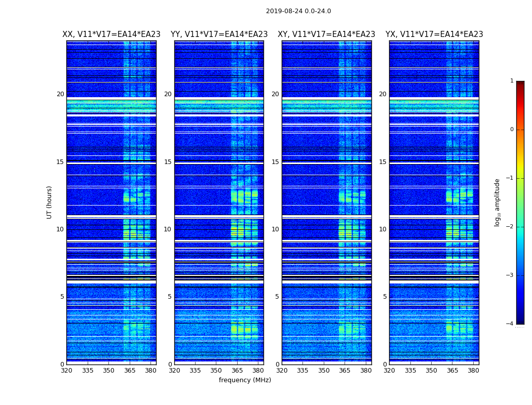Click the 320 frequency tick in XY panel
532x405 pixels.
(282, 371)
